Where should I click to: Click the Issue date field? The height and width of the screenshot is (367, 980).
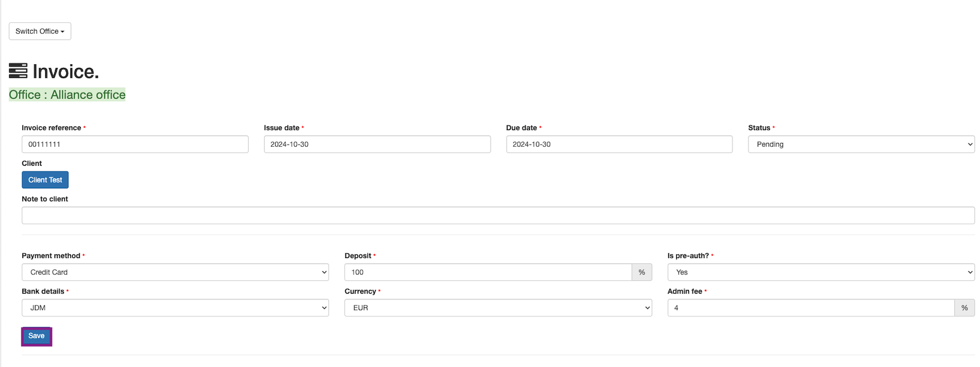[377, 145]
